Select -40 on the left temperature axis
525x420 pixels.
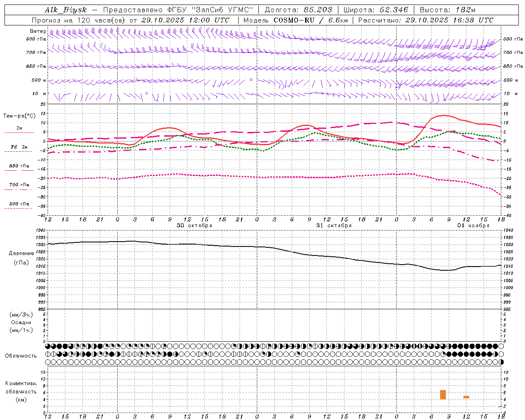point(42,215)
